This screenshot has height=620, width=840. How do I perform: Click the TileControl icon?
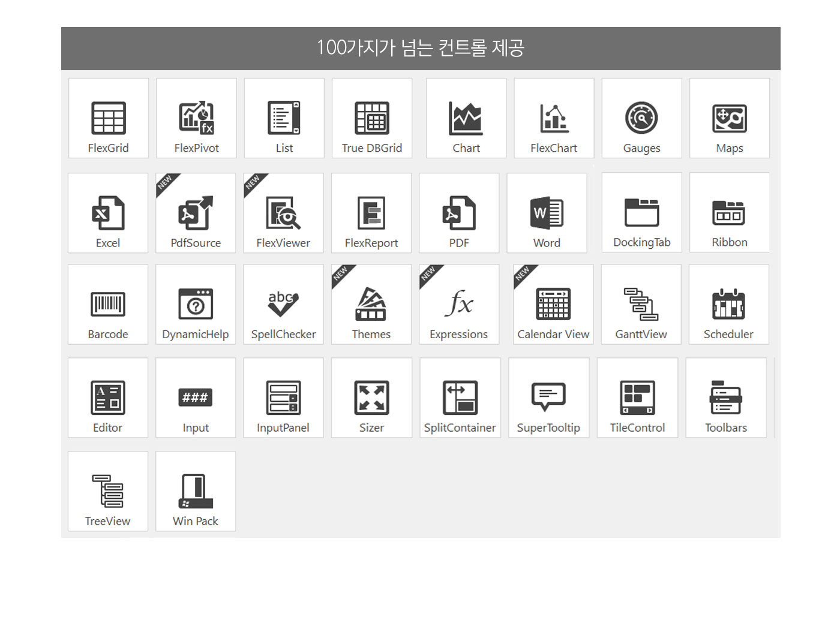[x=637, y=398]
